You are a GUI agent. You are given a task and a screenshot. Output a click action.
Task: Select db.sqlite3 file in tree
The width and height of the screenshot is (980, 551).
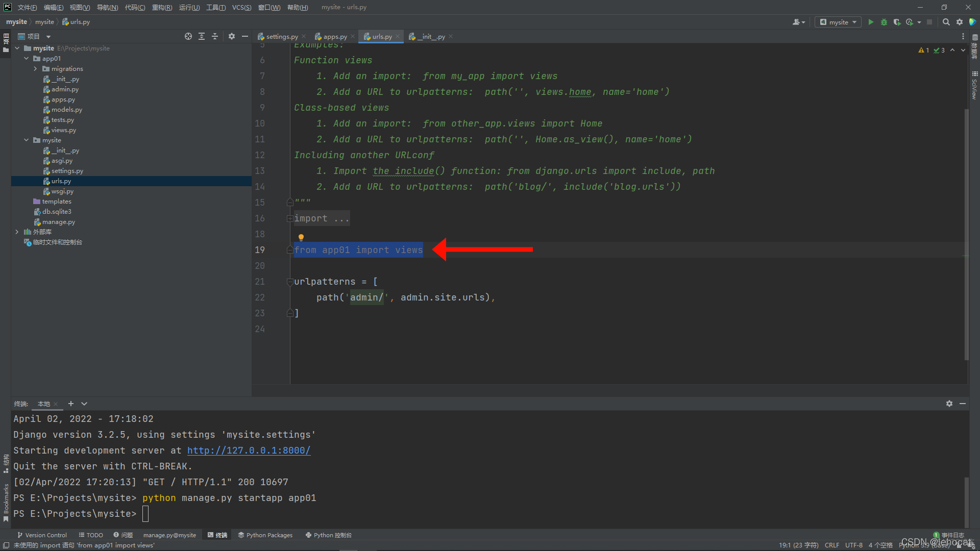[57, 212]
